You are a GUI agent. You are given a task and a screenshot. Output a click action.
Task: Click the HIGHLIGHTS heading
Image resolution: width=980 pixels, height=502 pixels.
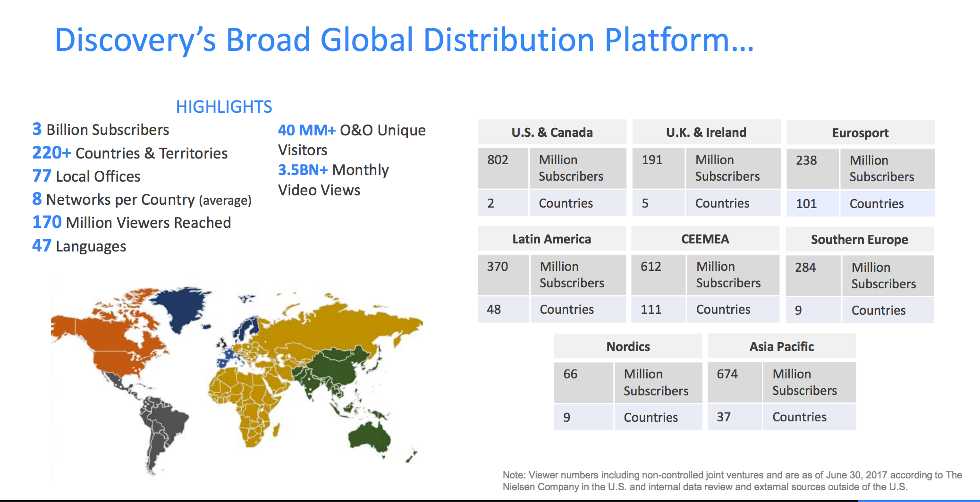[x=224, y=107]
